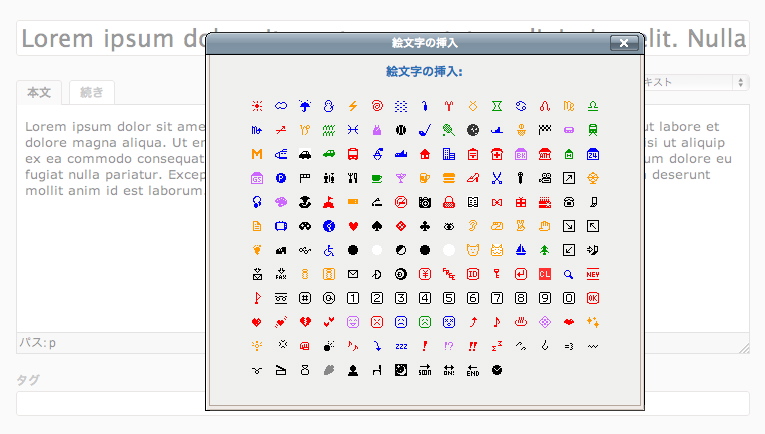Insert the blue golf club emoji

(x=425, y=130)
